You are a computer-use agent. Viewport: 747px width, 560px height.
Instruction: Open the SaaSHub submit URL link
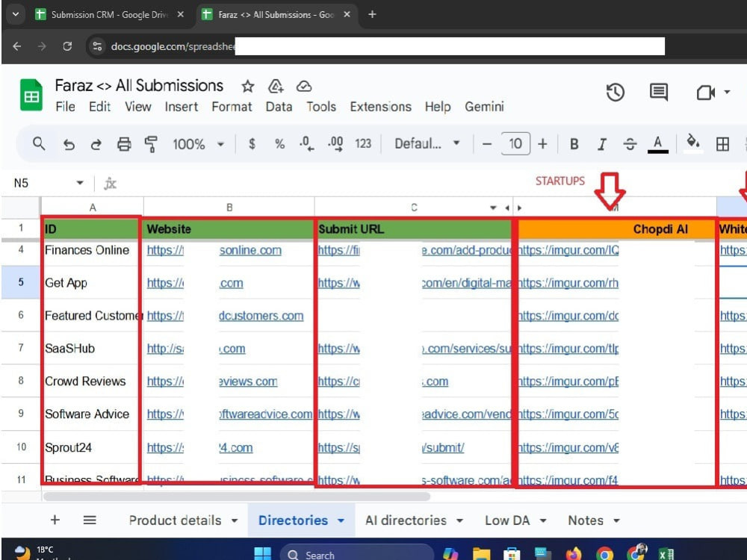[x=414, y=349]
